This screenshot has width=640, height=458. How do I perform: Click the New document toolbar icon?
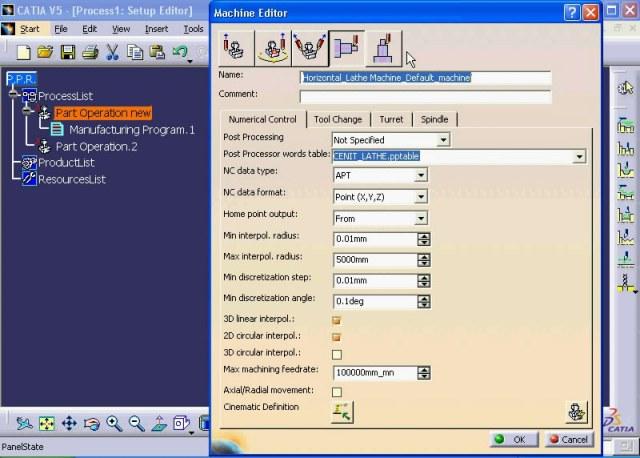coord(24,52)
